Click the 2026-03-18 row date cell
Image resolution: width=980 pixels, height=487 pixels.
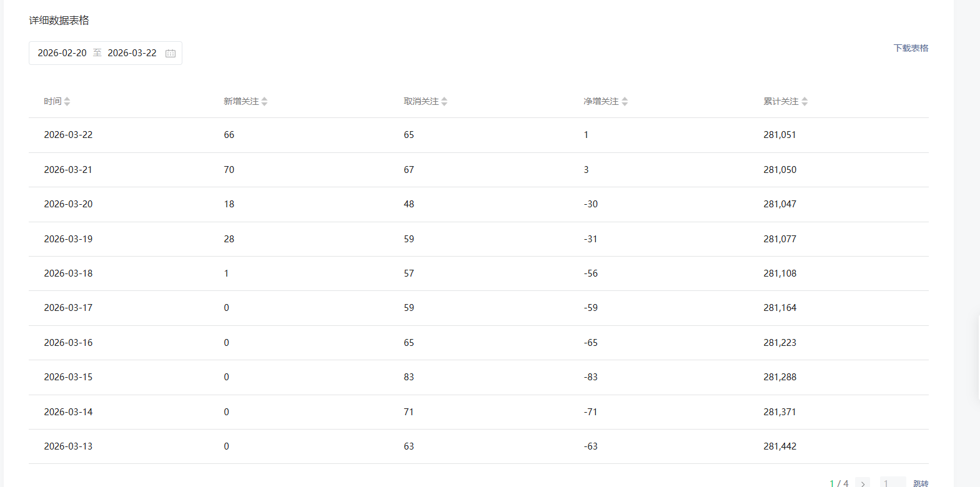(x=68, y=273)
